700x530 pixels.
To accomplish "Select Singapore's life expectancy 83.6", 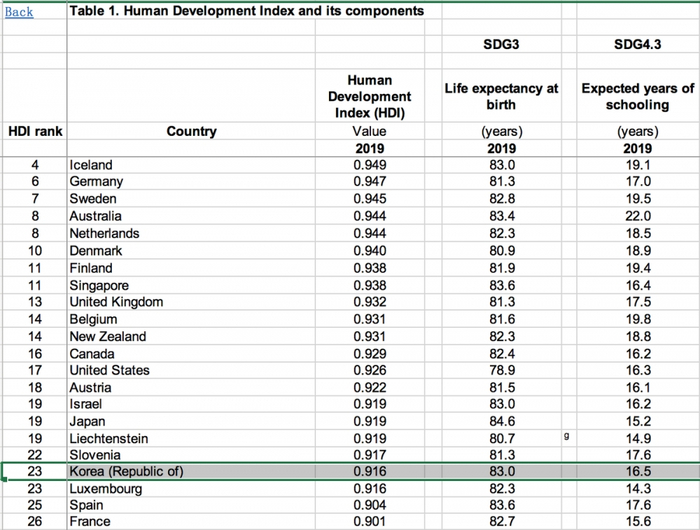I will pos(500,285).
